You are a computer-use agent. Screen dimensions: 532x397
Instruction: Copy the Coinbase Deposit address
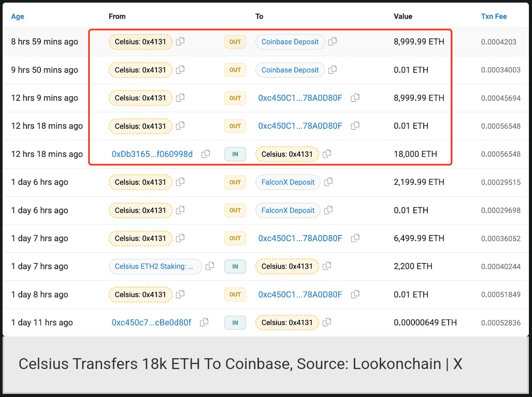point(332,41)
